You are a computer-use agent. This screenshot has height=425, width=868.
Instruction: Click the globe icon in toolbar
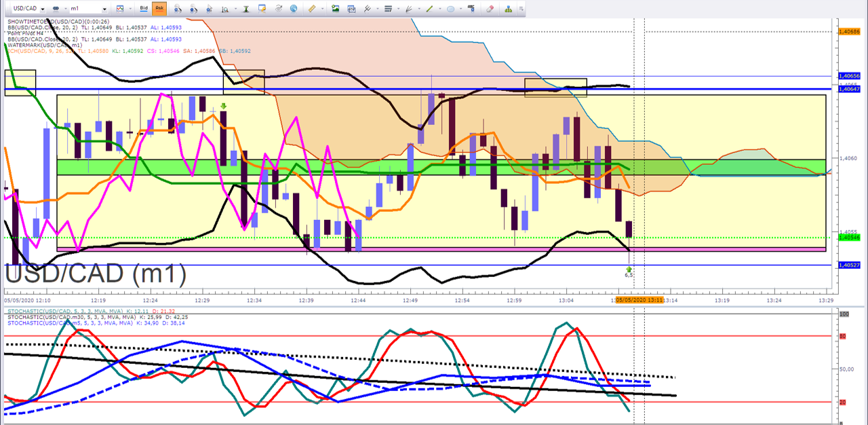click(294, 9)
